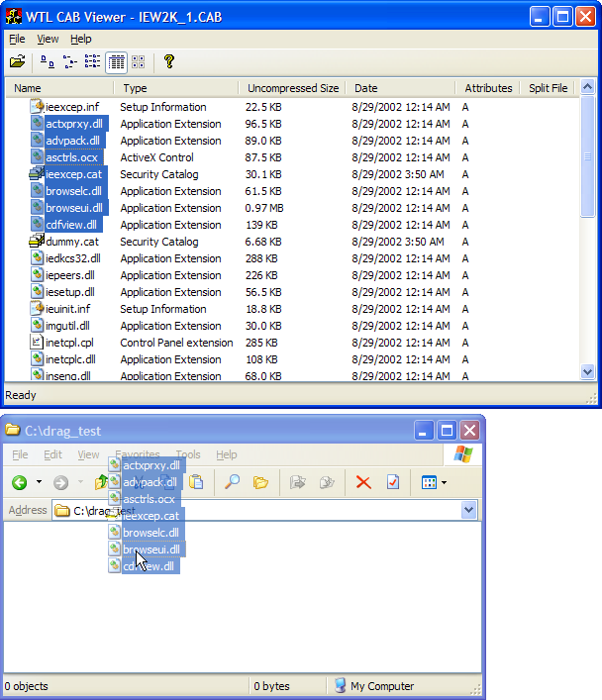Image resolution: width=602 pixels, height=700 pixels.
Task: Click the Copy To icon in Explorer toolbar
Action: pos(327,482)
